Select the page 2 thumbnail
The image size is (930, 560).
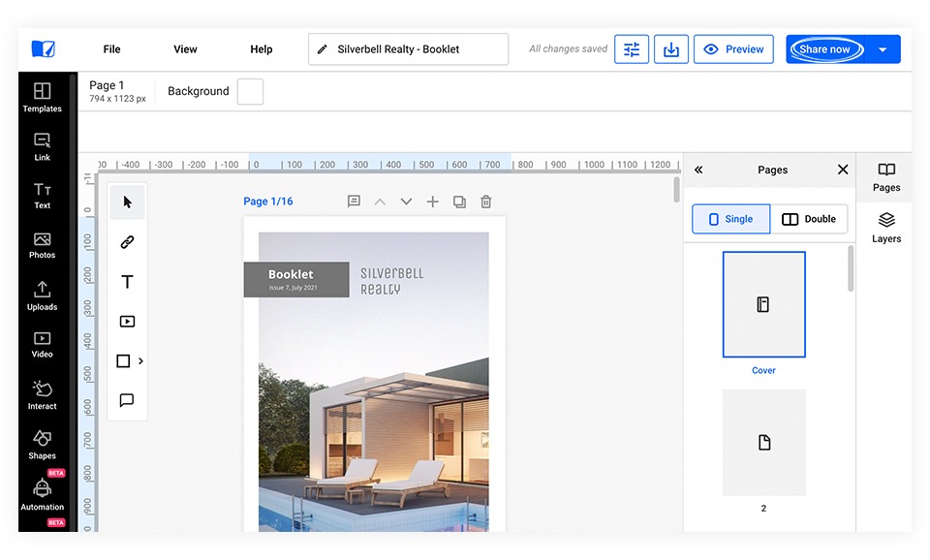[763, 442]
